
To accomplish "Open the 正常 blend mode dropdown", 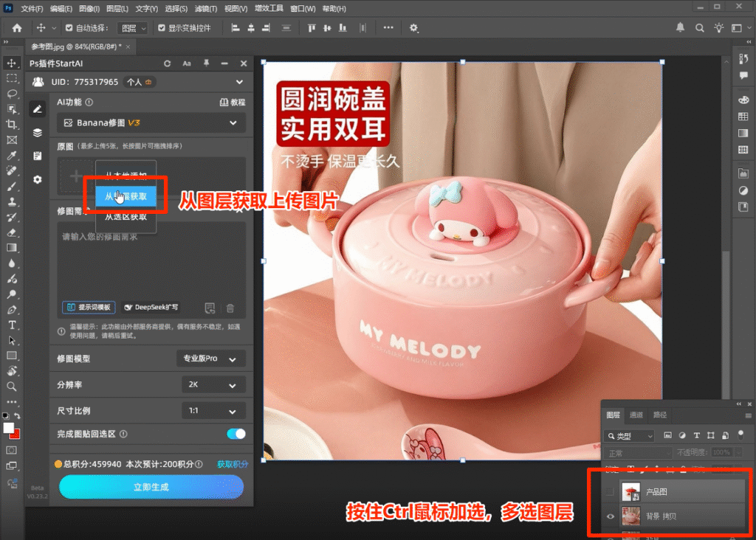I will click(x=638, y=453).
